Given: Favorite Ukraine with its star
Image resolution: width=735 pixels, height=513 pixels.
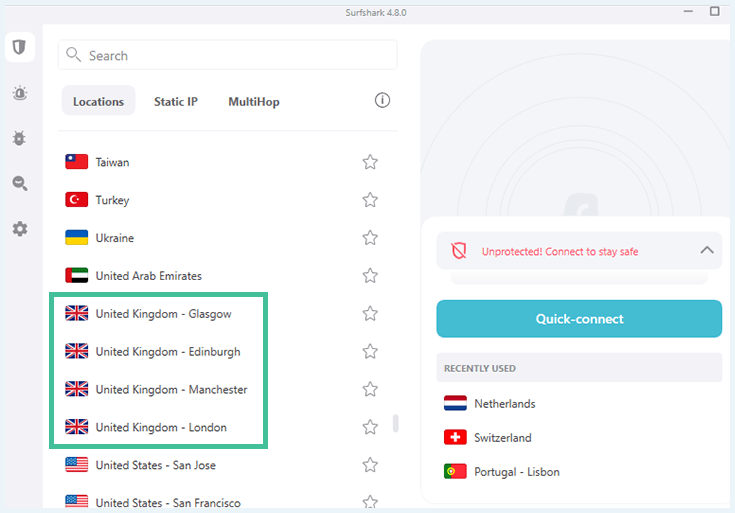Looking at the screenshot, I should (370, 238).
